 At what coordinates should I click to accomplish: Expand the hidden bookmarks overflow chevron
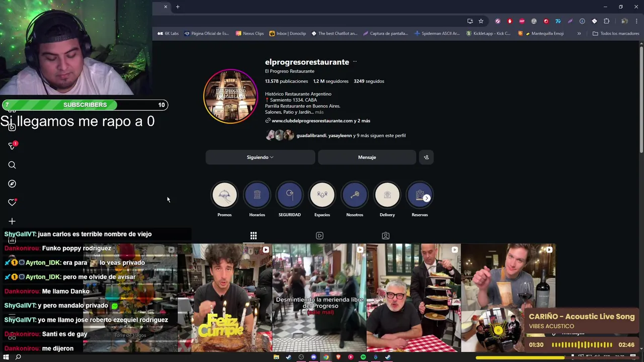(579, 34)
